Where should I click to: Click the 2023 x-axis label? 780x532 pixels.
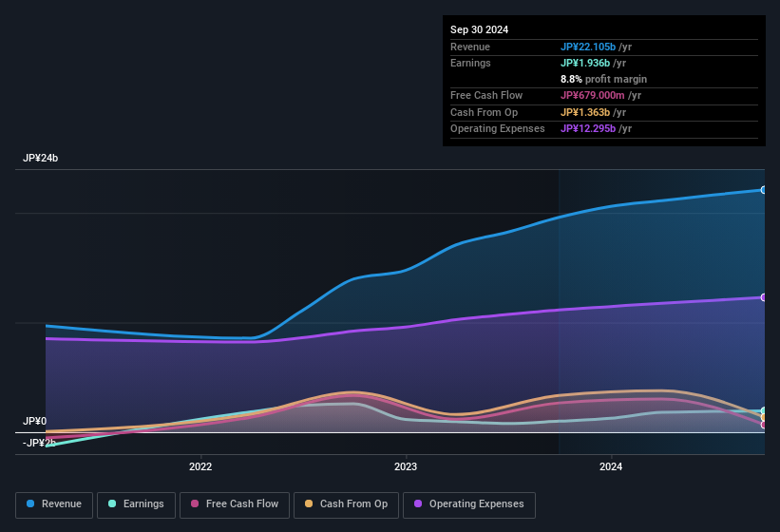click(x=406, y=466)
